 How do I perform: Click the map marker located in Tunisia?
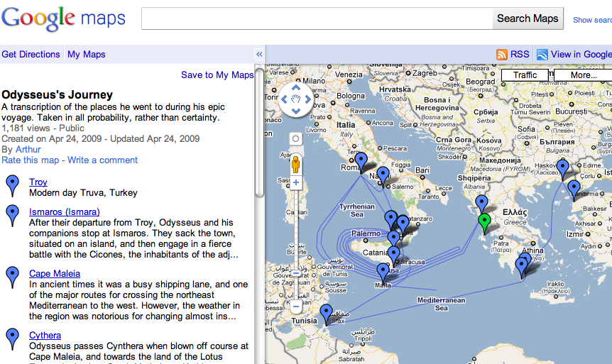coord(327,313)
